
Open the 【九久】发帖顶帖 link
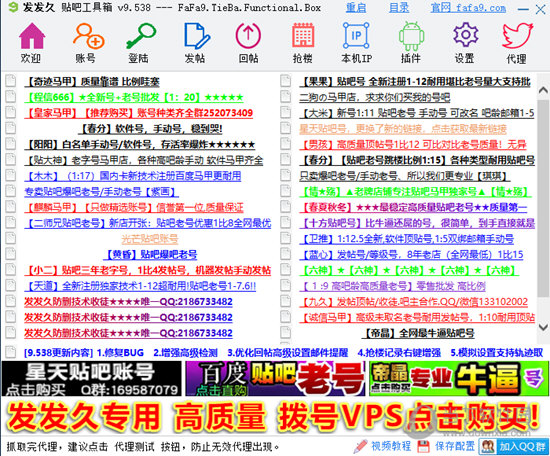(413, 302)
